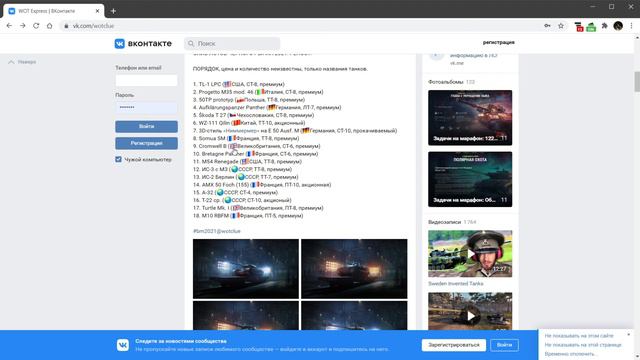Focus the Телефон или email field
Image resolution: width=640 pixels, height=360 pixels.
click(x=146, y=80)
